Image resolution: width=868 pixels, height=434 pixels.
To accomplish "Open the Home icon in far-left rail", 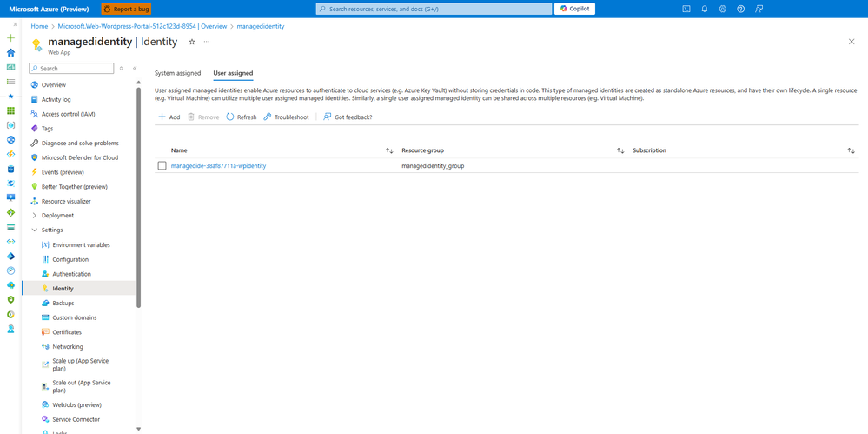I will coord(10,53).
